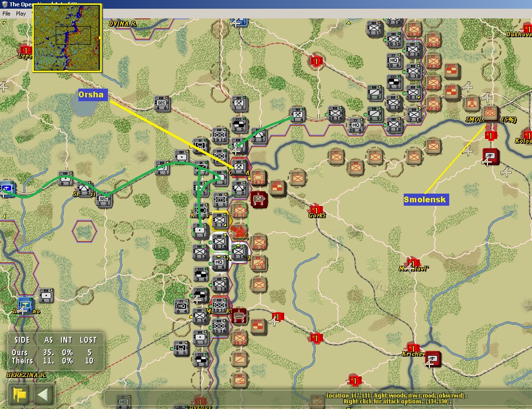The width and height of the screenshot is (532, 409).
Task: Click the 'Location 147,131' status text
Action: coord(396,395)
